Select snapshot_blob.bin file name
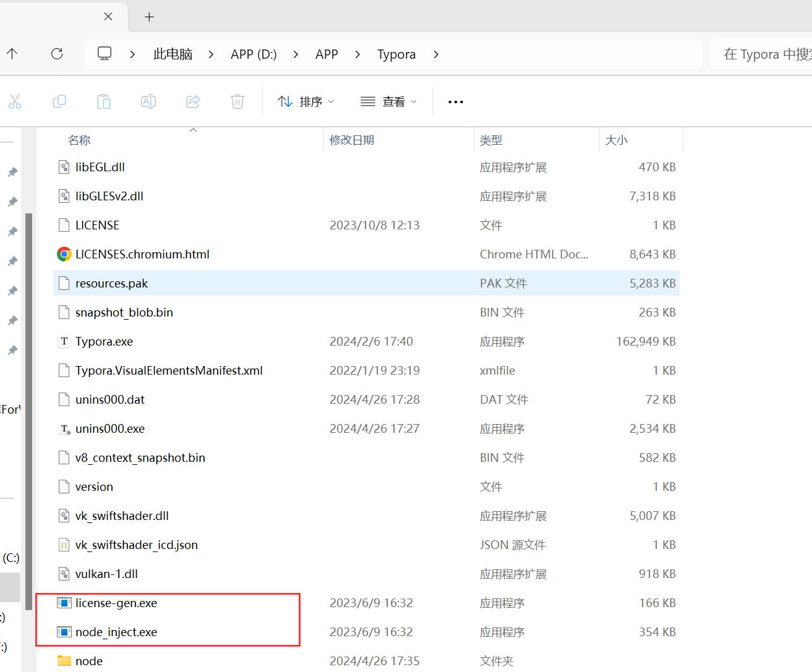The width and height of the screenshot is (812, 672). (x=124, y=312)
